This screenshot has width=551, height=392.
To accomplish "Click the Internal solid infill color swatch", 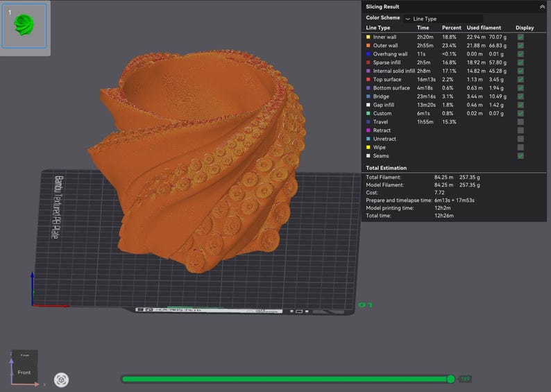I will click(x=368, y=71).
